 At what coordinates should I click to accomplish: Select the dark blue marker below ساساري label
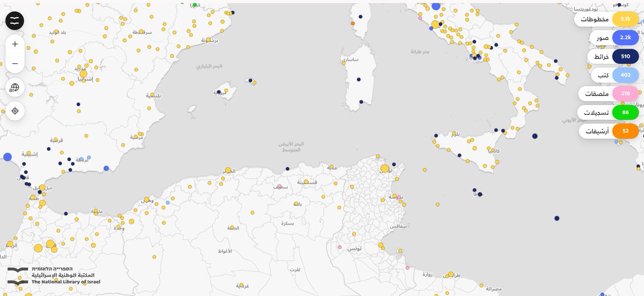358,80
